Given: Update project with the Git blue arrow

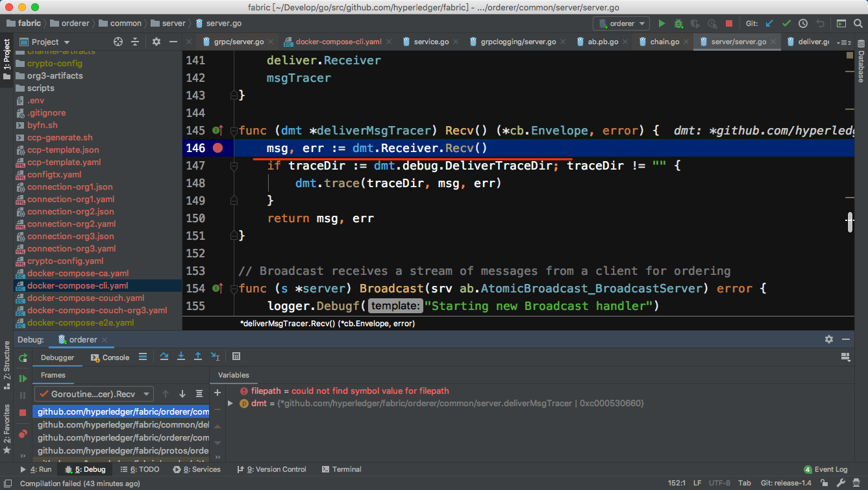Looking at the screenshot, I should (x=769, y=23).
